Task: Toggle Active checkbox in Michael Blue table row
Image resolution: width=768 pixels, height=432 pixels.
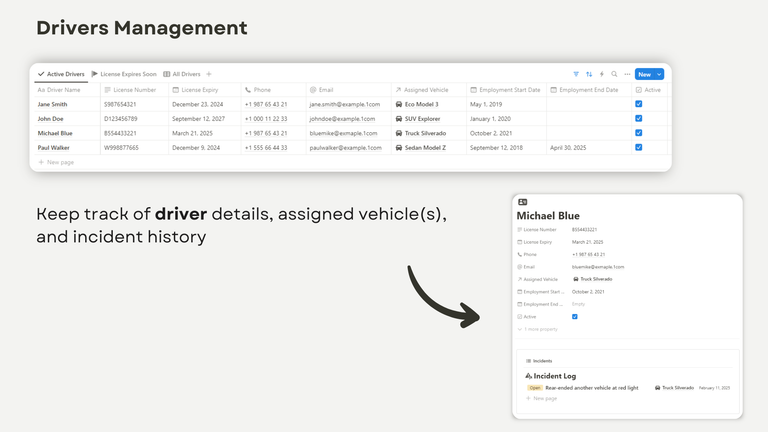Action: coord(639,133)
